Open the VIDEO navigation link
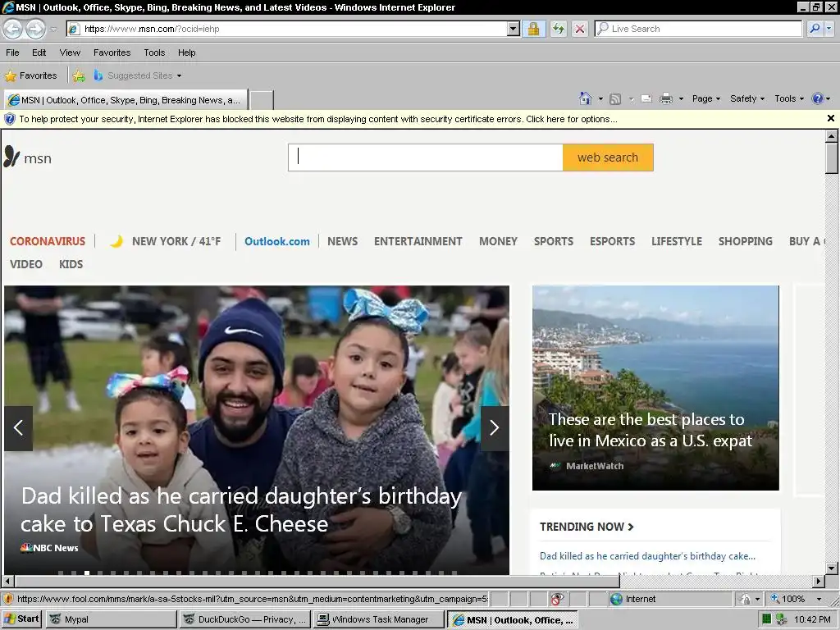840x630 pixels. click(x=25, y=264)
